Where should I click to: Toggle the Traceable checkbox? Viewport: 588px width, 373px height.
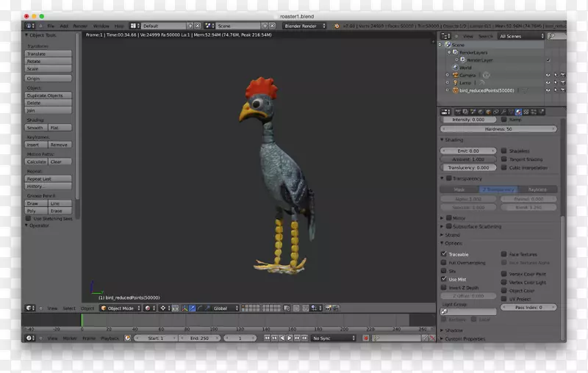point(444,254)
